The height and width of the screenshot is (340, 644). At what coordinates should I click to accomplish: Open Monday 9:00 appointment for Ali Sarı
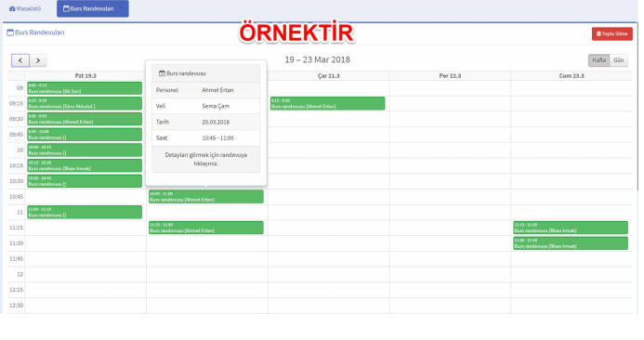point(85,88)
